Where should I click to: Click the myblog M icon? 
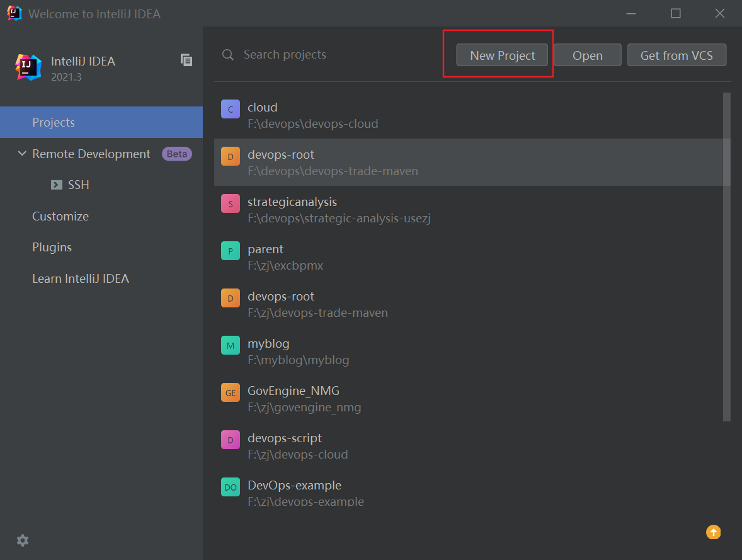tap(231, 345)
